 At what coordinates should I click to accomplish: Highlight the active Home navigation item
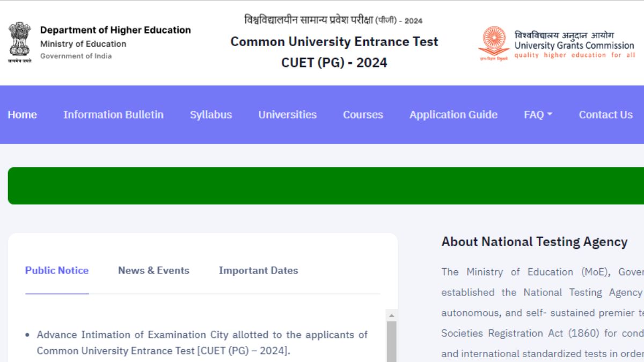[22, 114]
